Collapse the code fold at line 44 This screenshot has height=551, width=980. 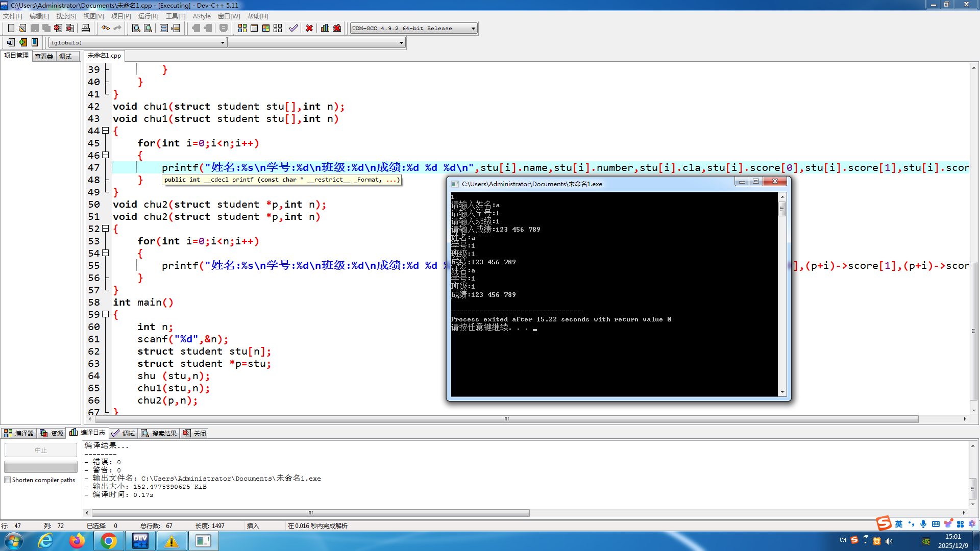tap(106, 131)
